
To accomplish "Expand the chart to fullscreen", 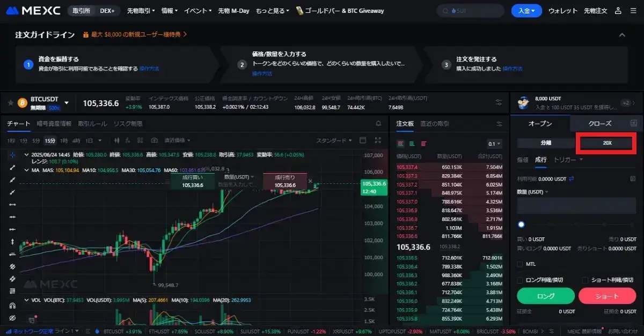I will 378,140.
